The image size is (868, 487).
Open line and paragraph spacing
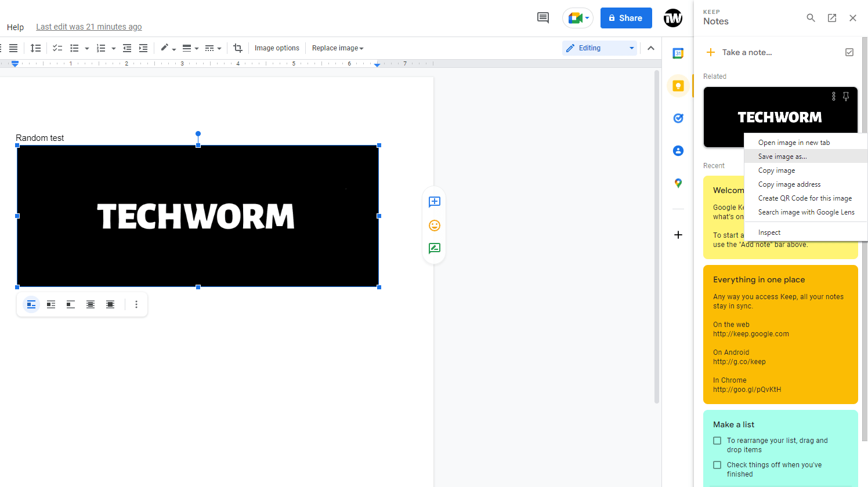click(35, 48)
